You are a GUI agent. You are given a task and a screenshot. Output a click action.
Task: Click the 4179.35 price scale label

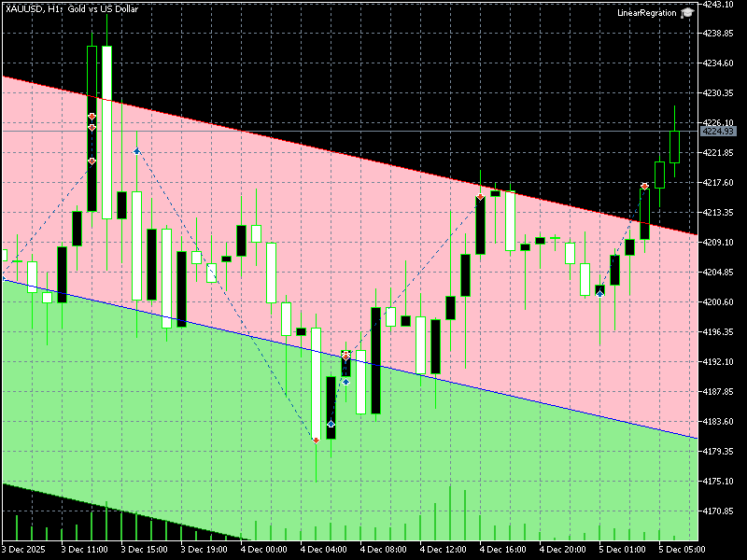coord(718,452)
